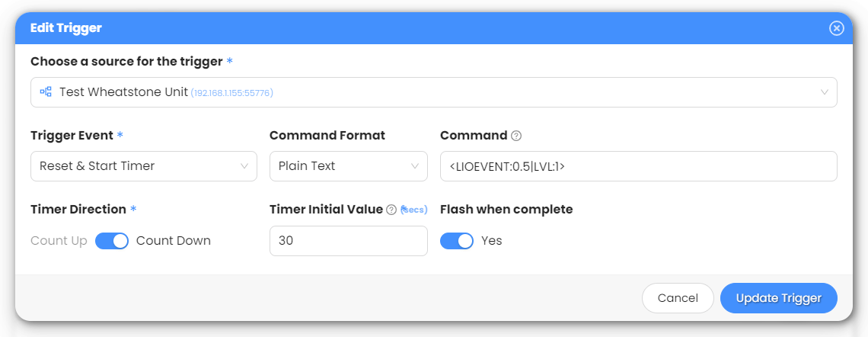The height and width of the screenshot is (337, 868).
Task: Click the Yes label beside Flash toggle
Action: (x=492, y=241)
